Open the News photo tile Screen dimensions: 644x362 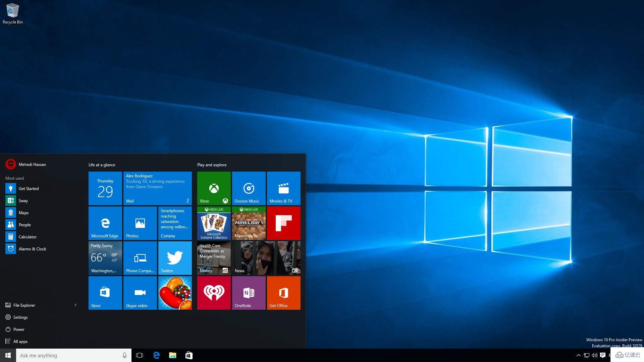click(x=266, y=258)
